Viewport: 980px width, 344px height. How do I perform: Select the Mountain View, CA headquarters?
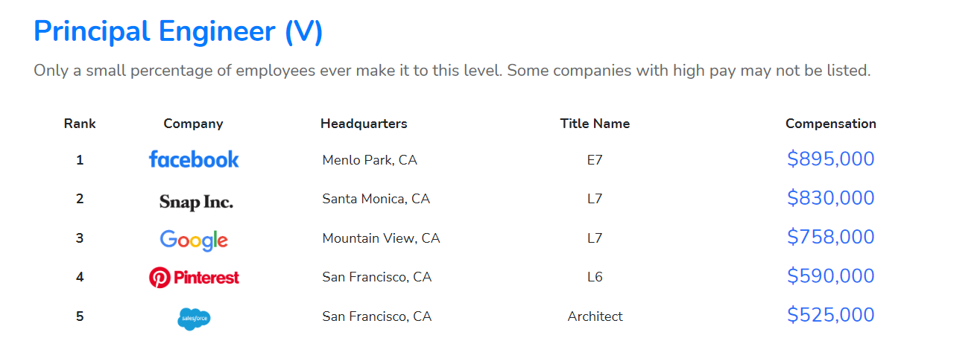[381, 238]
